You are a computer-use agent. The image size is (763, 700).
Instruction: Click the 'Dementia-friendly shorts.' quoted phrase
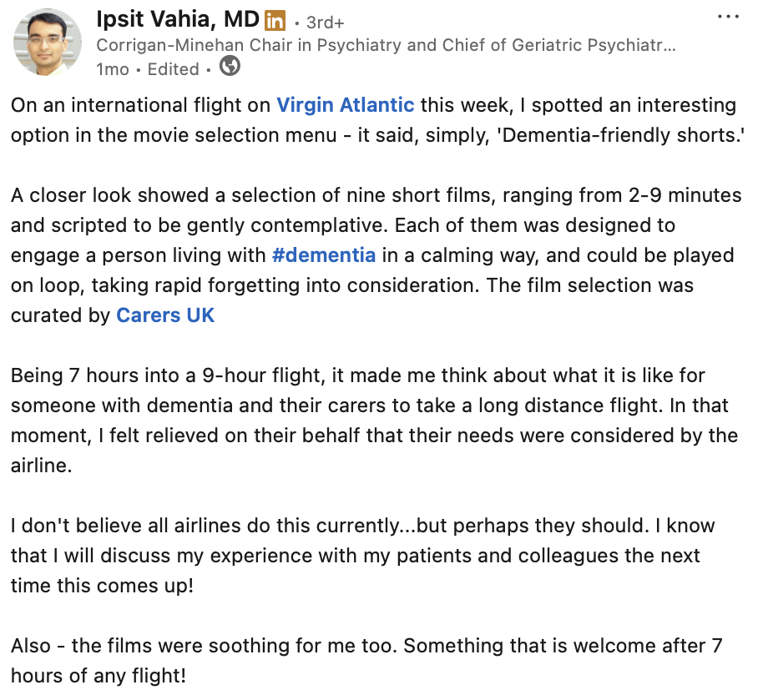(x=621, y=135)
